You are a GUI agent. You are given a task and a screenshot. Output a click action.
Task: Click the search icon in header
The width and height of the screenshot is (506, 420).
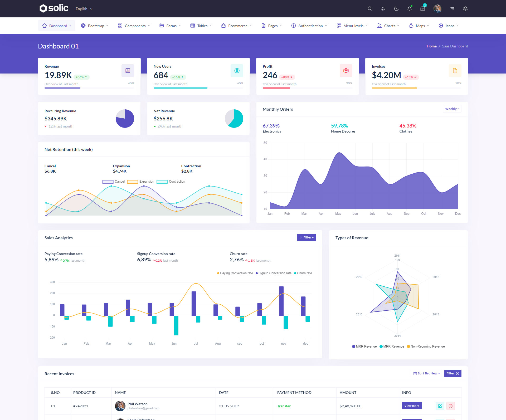pyautogui.click(x=370, y=9)
